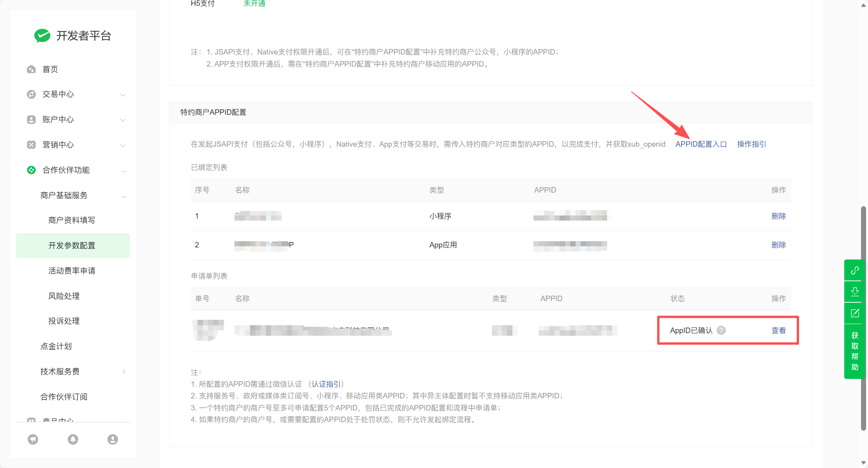Click the 获取帮助 help button
This screenshot has height=468, width=868.
(855, 351)
